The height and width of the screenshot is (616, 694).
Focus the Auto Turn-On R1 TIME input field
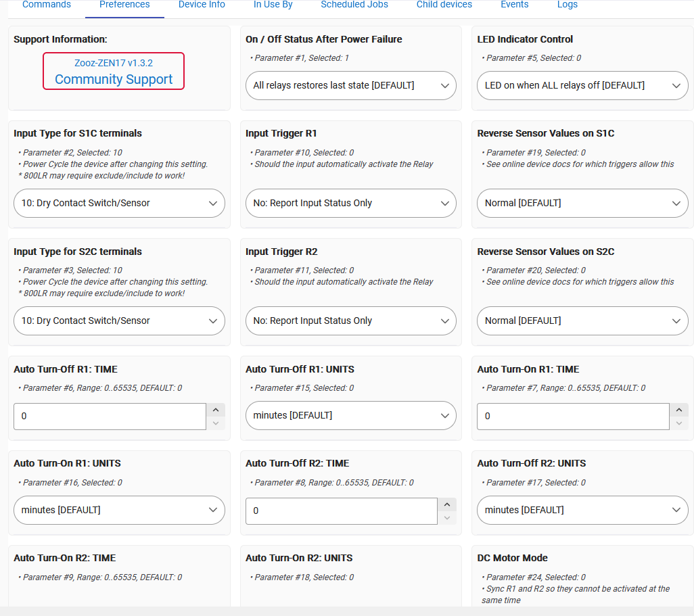tap(573, 417)
